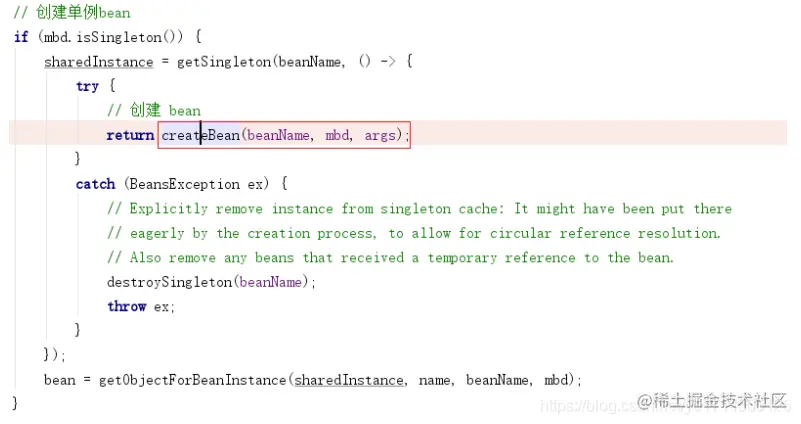Click the name argument in getObjectForBeanInstance
This screenshot has height=424, width=801.
point(435,380)
